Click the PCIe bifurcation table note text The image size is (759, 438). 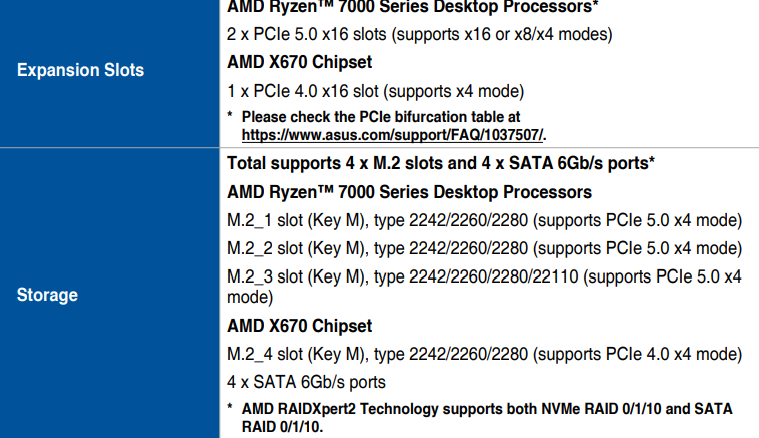[x=381, y=117]
